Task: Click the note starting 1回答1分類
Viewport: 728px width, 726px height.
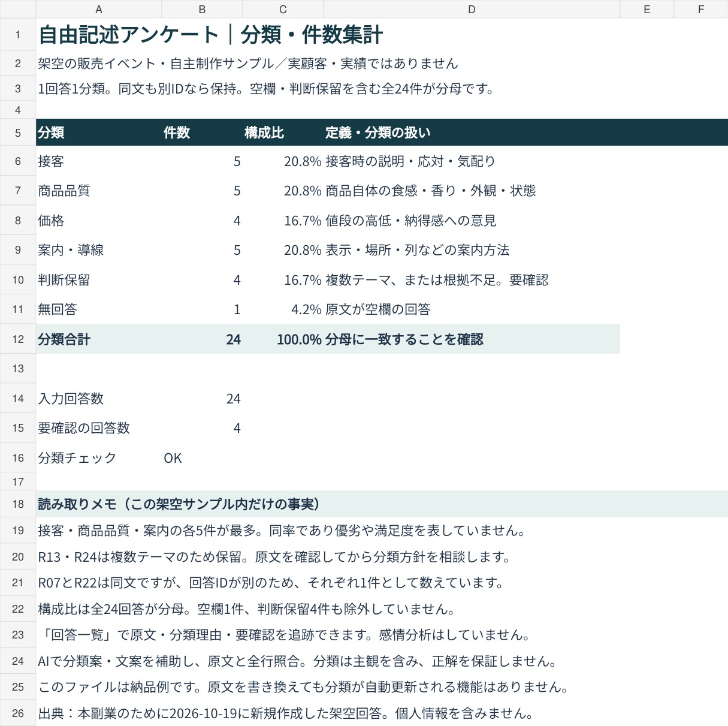Action: pos(267,89)
